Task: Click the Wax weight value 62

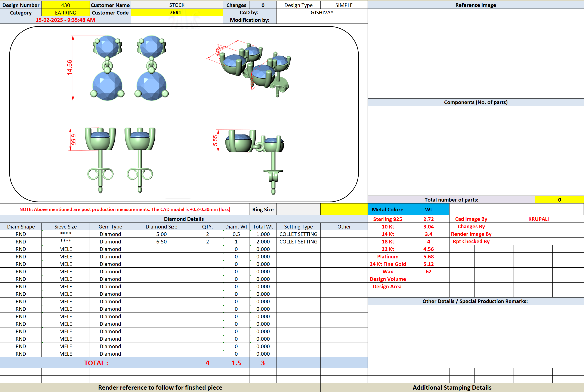Action: pos(429,271)
